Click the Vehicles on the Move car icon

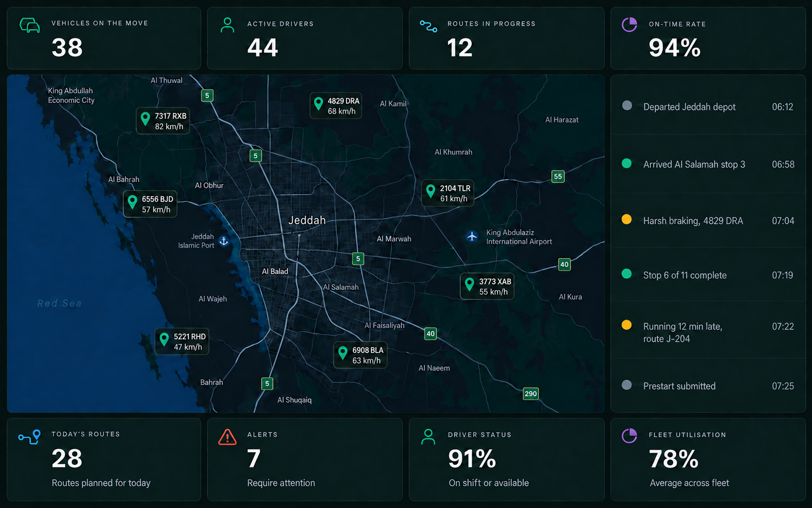pyautogui.click(x=30, y=25)
